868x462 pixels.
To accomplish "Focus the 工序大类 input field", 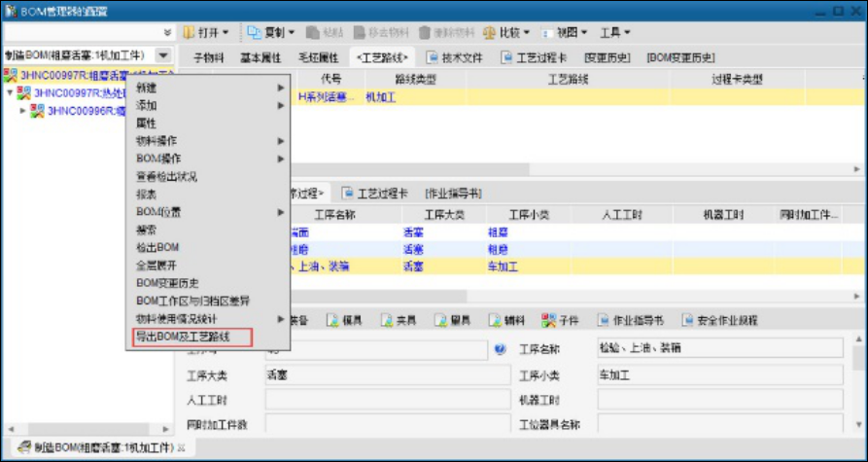I will tap(388, 375).
